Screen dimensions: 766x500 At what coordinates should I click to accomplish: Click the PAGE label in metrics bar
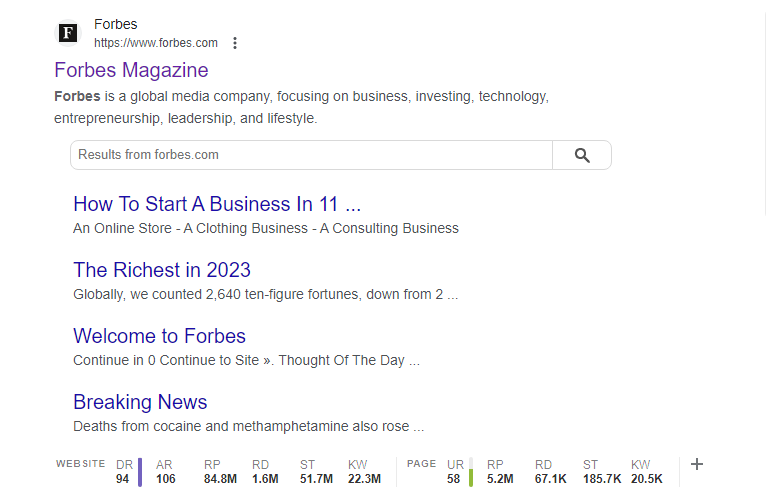pyautogui.click(x=422, y=464)
